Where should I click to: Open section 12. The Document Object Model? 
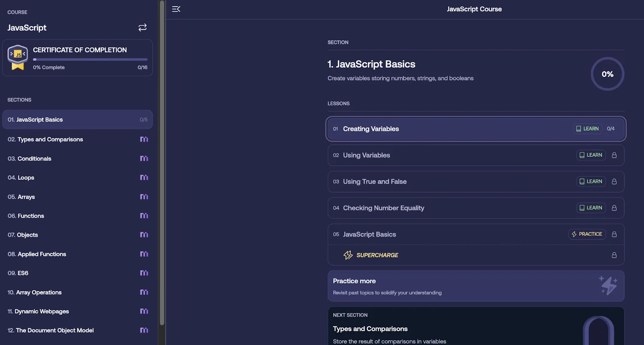78,330
